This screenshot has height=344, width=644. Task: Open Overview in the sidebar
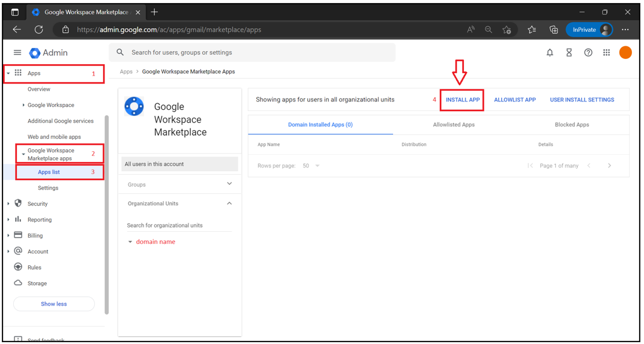39,89
